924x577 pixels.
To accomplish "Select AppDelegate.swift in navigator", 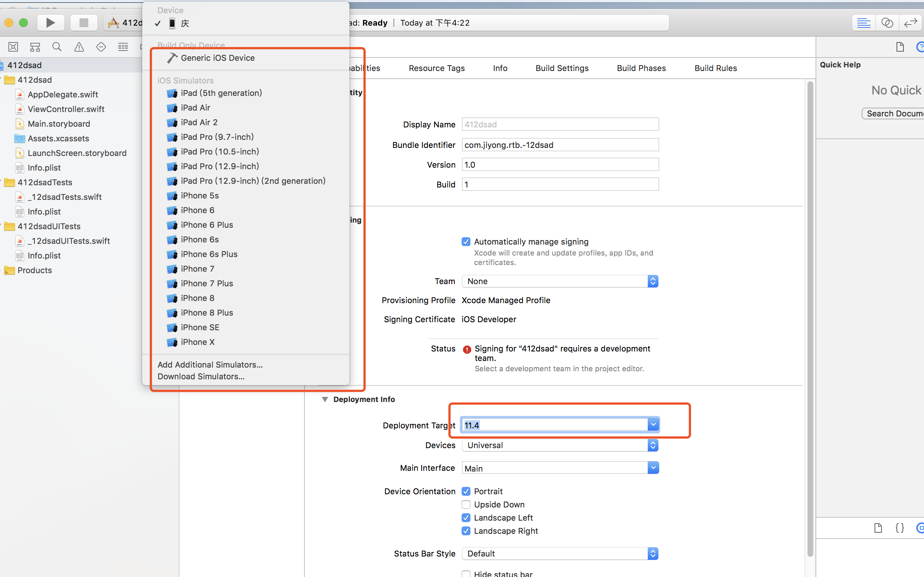I will [x=63, y=94].
